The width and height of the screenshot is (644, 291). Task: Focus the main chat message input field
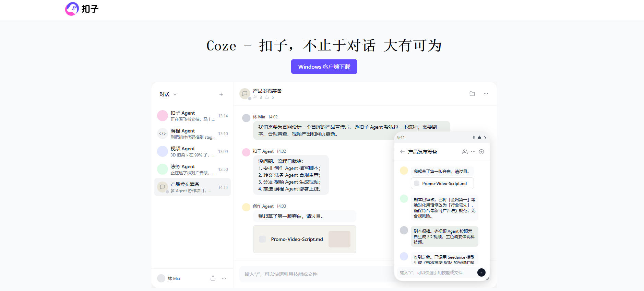pyautogui.click(x=317, y=274)
